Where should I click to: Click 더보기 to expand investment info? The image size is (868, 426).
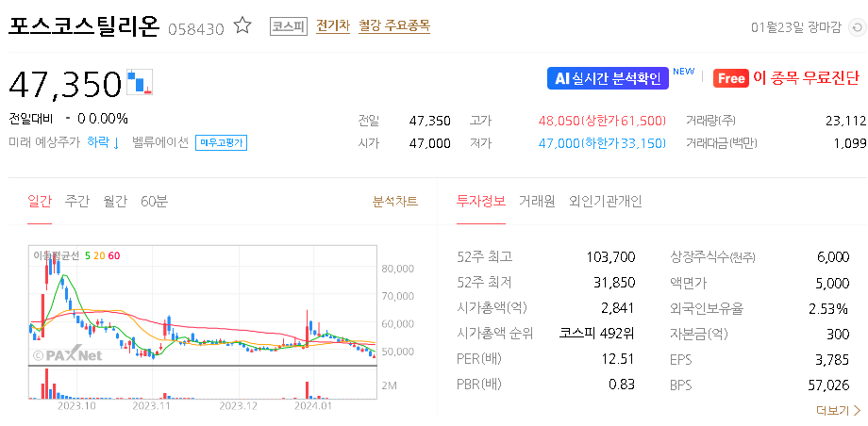click(839, 410)
